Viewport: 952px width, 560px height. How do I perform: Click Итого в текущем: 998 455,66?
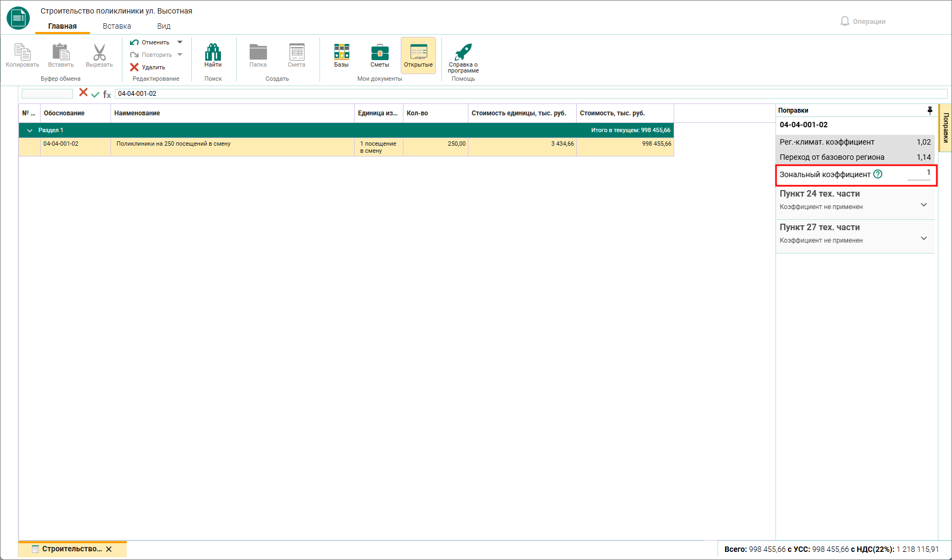(630, 130)
